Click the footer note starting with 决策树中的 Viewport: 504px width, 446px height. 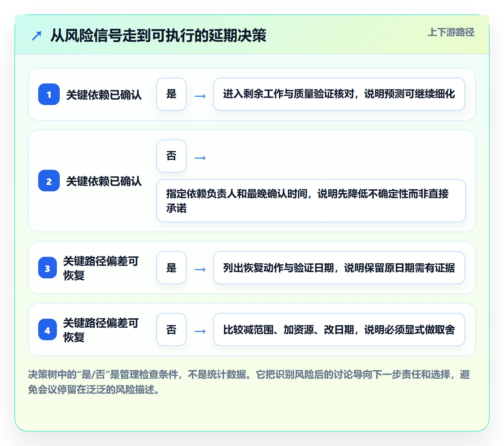[249, 382]
